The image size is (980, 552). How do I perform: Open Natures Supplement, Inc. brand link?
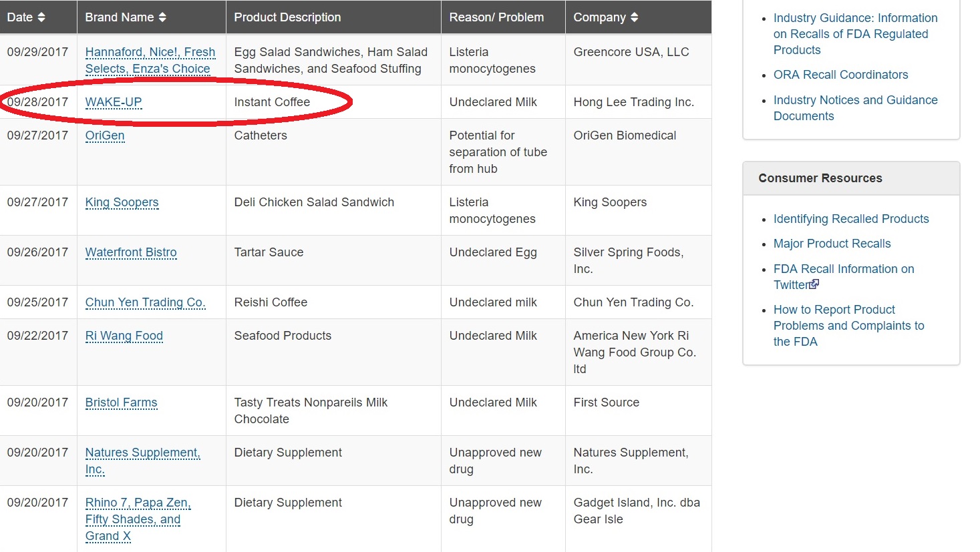(x=142, y=461)
